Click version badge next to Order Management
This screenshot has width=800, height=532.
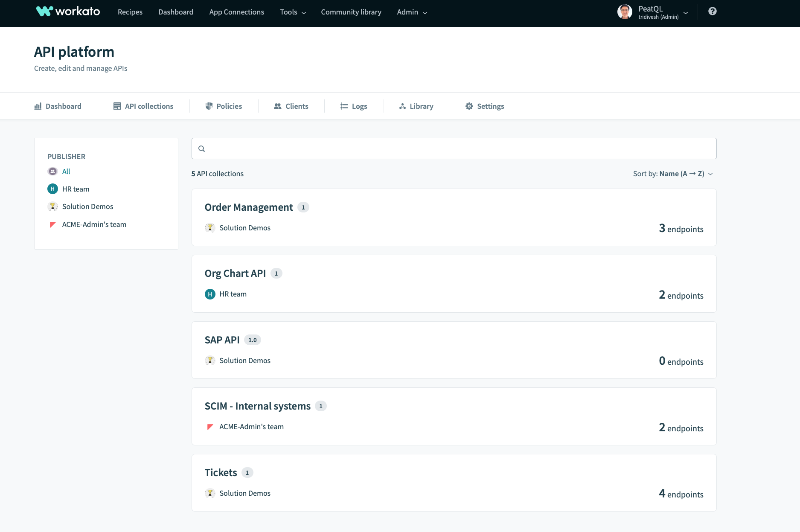tap(303, 207)
